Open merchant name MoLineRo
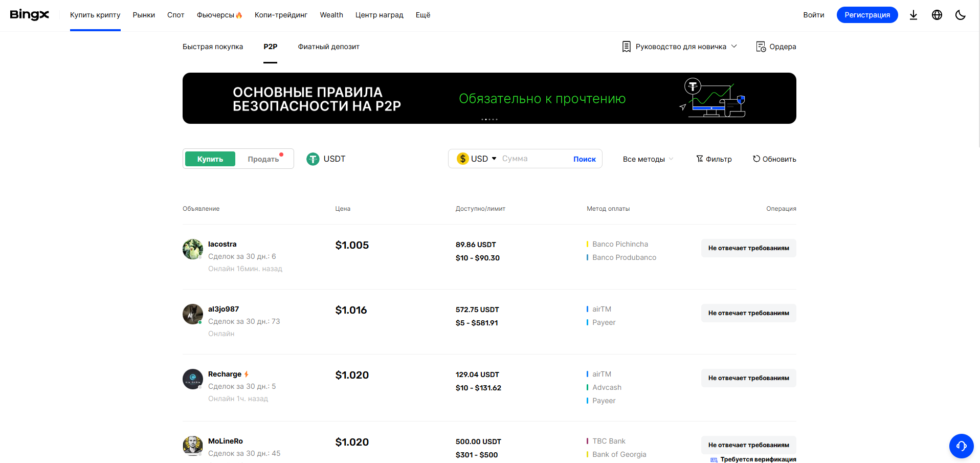Viewport: 980px width, 463px height. click(x=226, y=441)
